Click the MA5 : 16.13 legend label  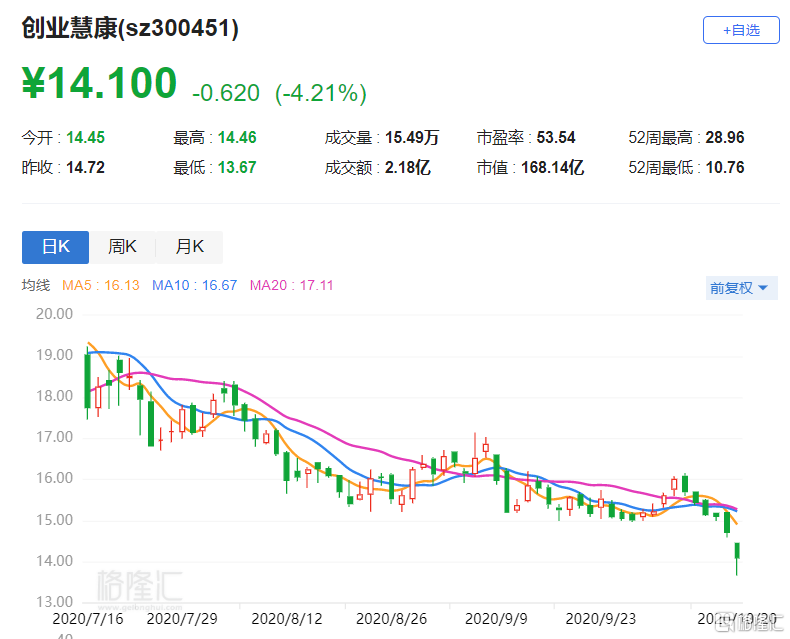pos(101,285)
